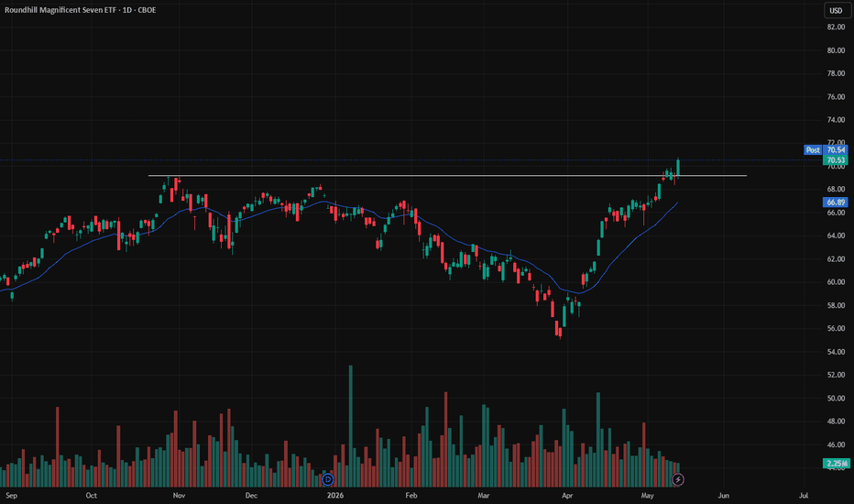Click the 68.00 price scale label

pyautogui.click(x=836, y=189)
